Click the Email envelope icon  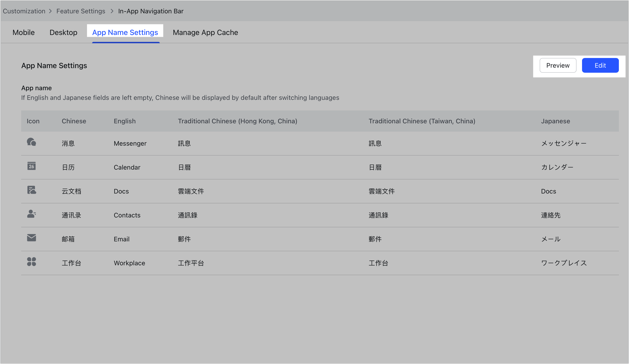32,238
